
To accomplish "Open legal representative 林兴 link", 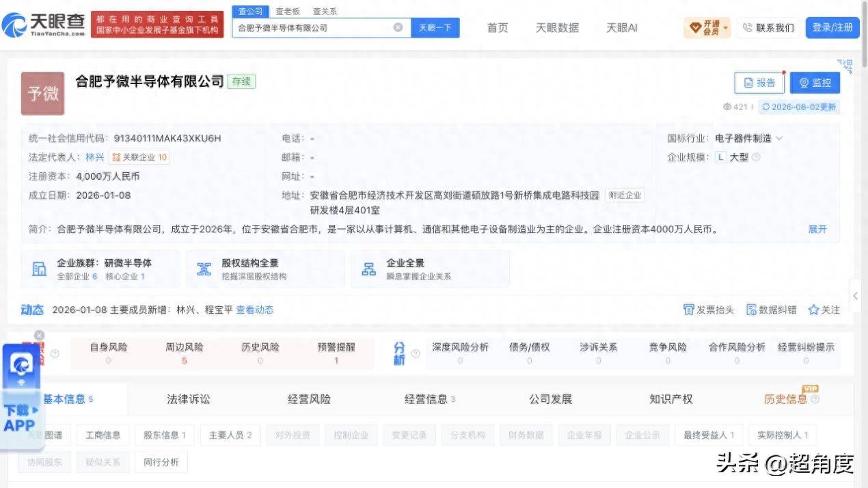I will point(95,157).
